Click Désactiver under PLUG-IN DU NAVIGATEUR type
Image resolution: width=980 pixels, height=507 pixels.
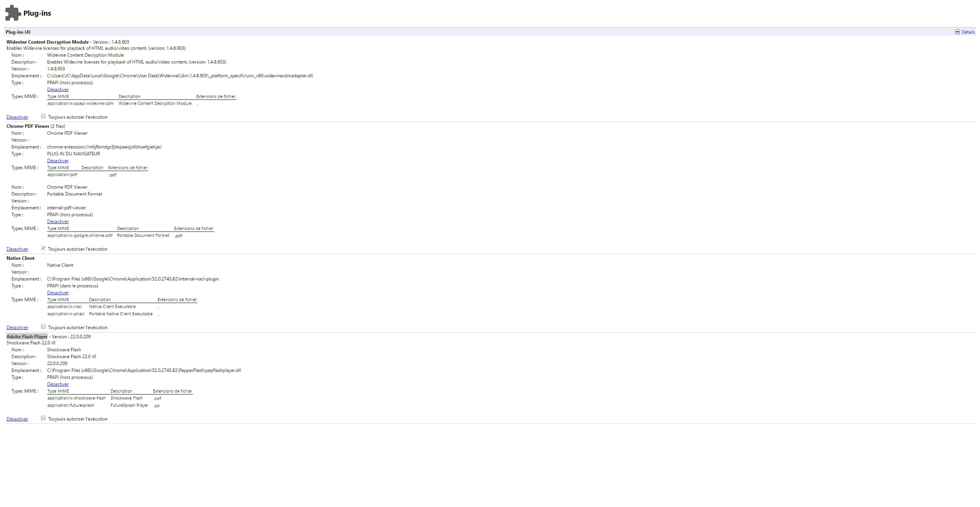point(58,161)
